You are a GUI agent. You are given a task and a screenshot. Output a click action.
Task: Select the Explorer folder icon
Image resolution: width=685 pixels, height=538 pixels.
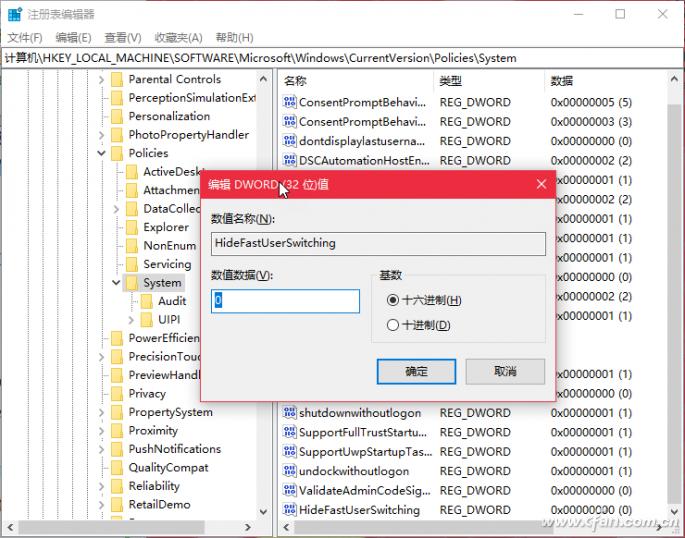point(132,228)
